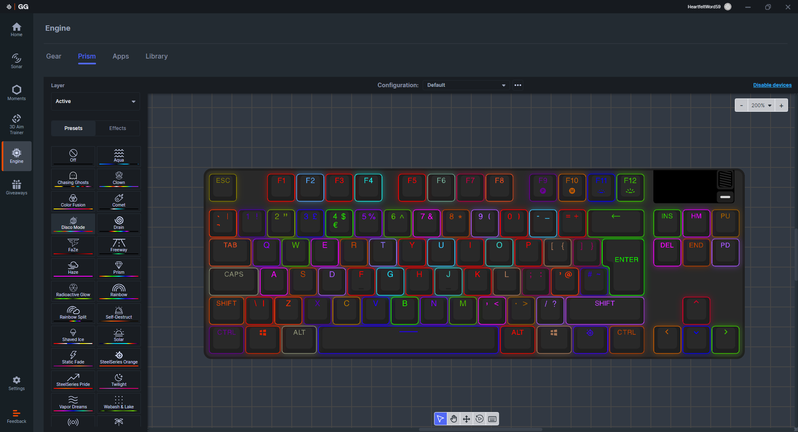This screenshot has width=798, height=432.
Task: Open Giveaways in the sidebar
Action: [16, 187]
